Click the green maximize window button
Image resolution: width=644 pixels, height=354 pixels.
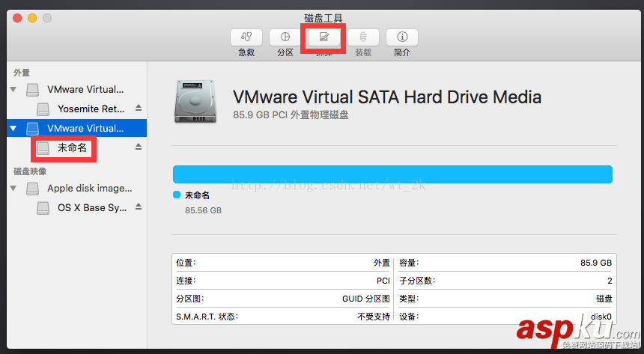pos(47,18)
